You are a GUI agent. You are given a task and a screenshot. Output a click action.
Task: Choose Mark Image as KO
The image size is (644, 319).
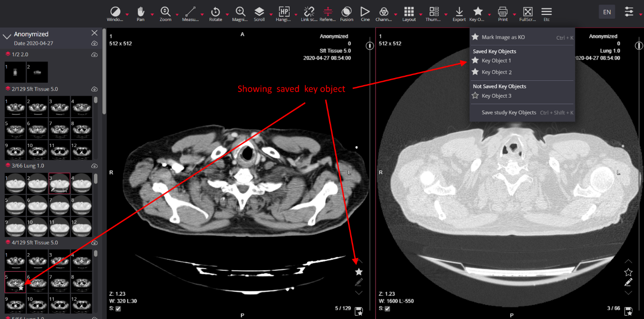point(503,37)
